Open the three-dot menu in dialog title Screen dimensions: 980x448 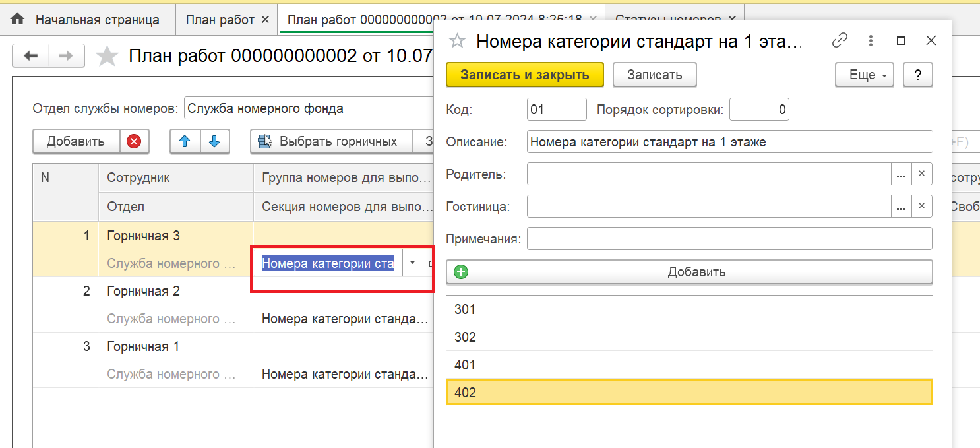click(871, 41)
